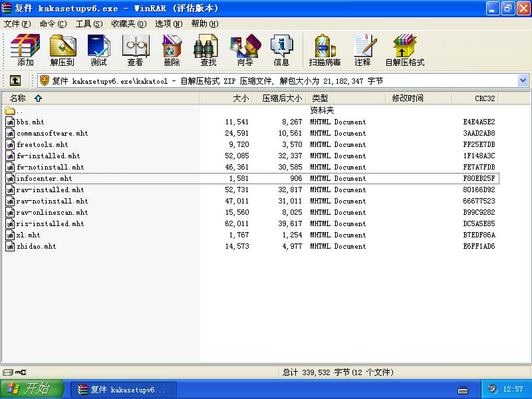
Task: Minimize the WinRAR window
Action: tap(492, 8)
